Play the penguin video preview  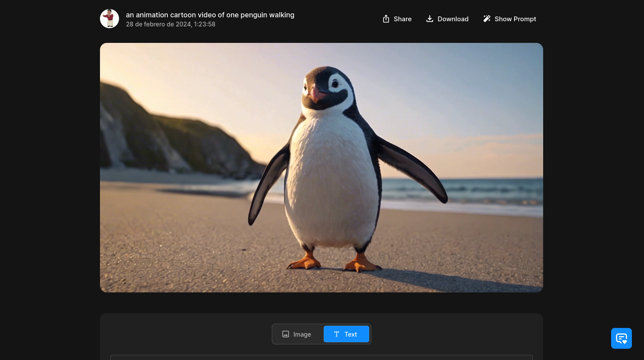click(x=321, y=167)
